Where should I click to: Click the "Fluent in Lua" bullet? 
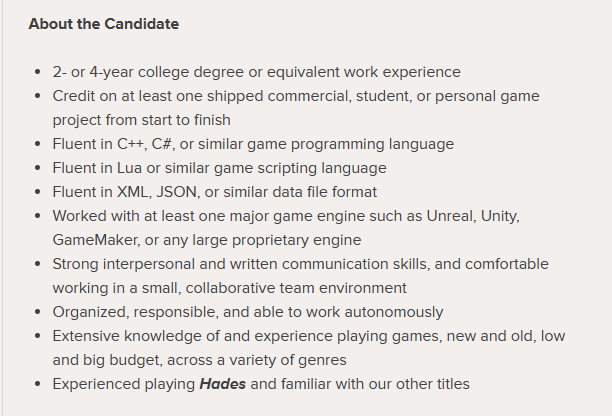219,168
